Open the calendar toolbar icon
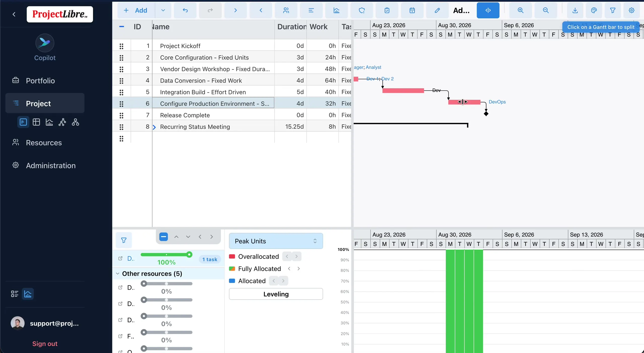644x353 pixels. (x=412, y=10)
